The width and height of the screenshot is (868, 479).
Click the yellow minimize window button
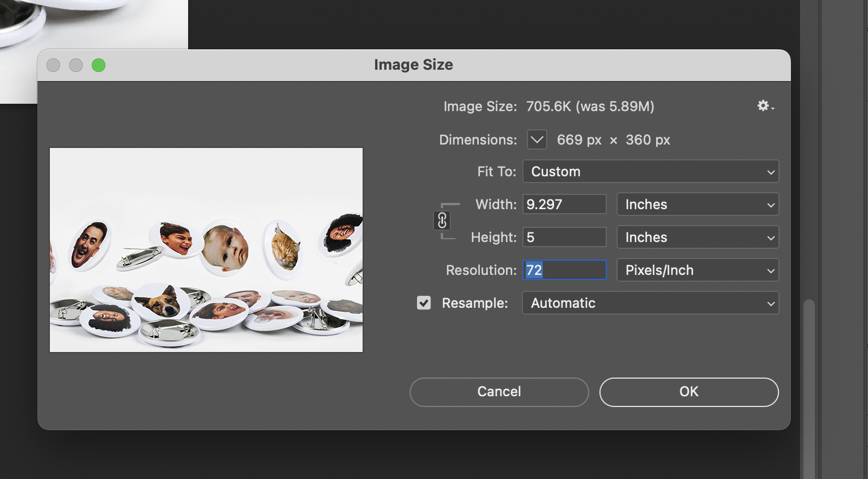click(x=76, y=65)
